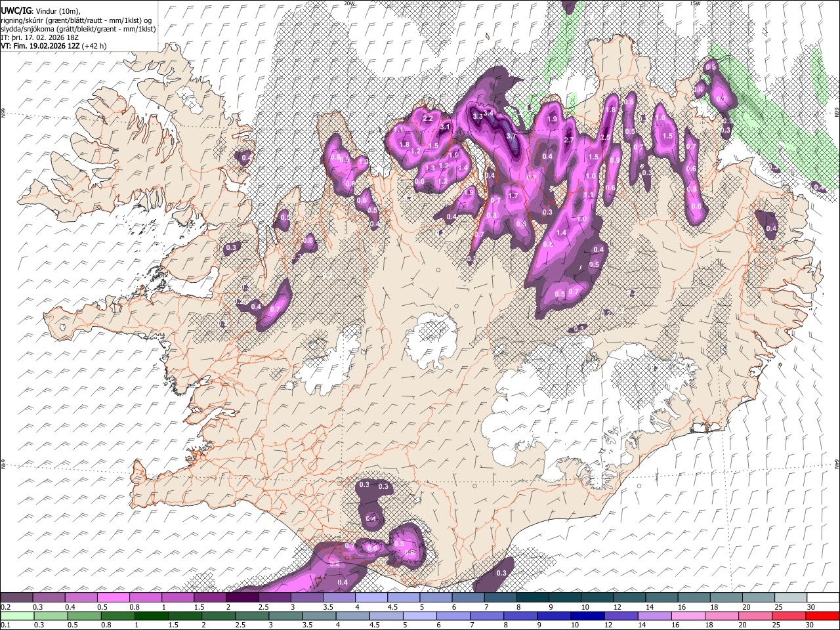The image size is (840, 630).
Task: Click the darkest purple 2–2.5 upper legend swatch
Action: click(242, 598)
